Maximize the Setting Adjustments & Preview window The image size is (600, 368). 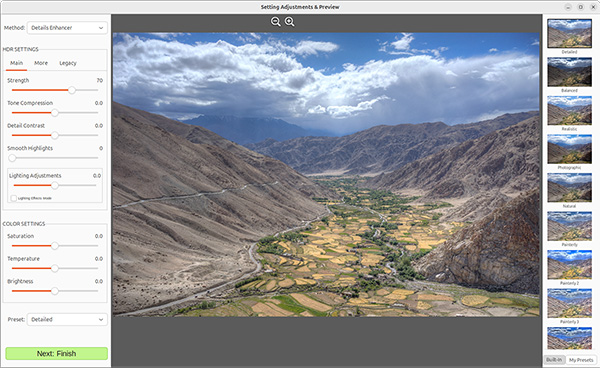pos(580,7)
